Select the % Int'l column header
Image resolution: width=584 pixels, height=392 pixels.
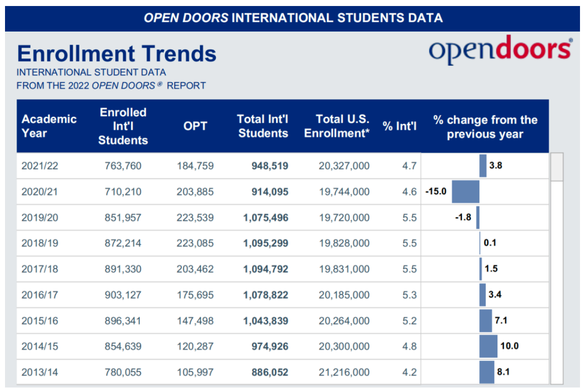(x=400, y=126)
